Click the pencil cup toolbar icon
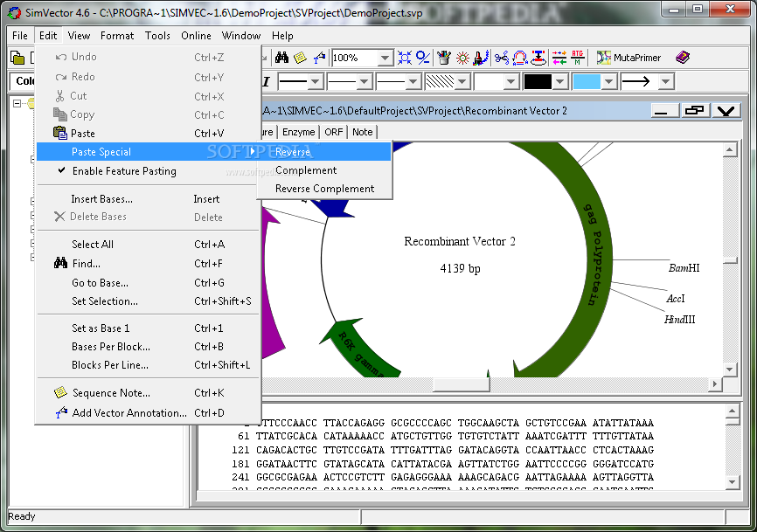This screenshot has width=757, height=532. pos(444,58)
